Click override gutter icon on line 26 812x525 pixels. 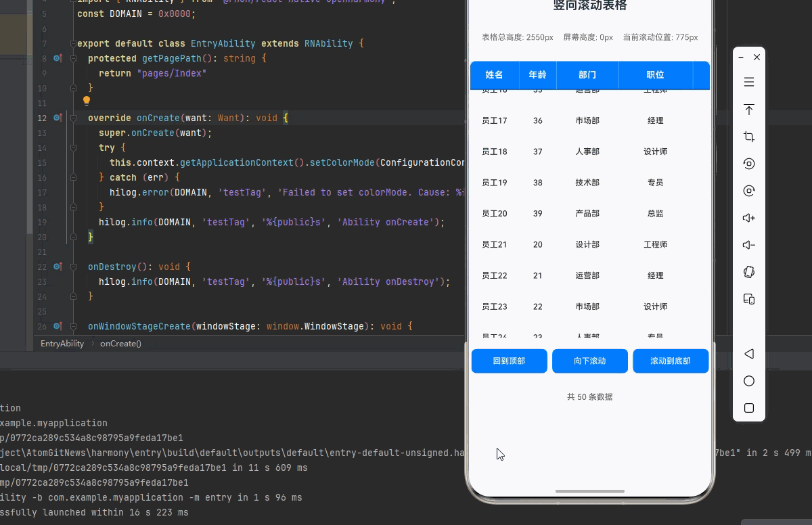tap(58, 327)
